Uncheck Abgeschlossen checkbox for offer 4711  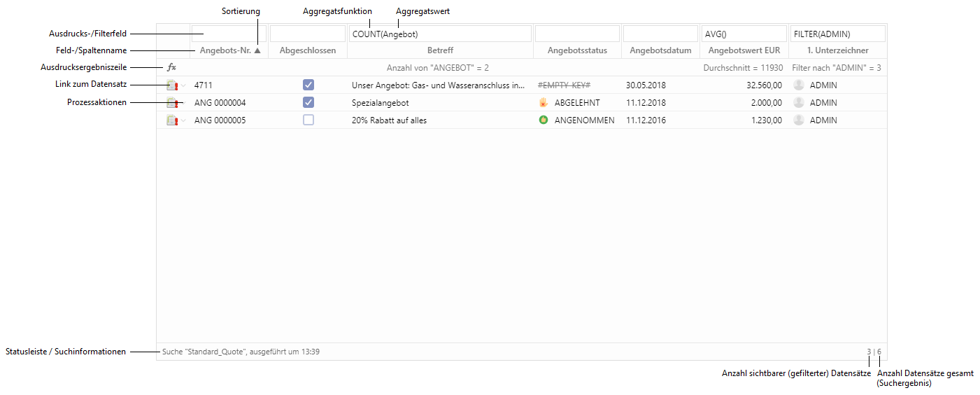[308, 85]
